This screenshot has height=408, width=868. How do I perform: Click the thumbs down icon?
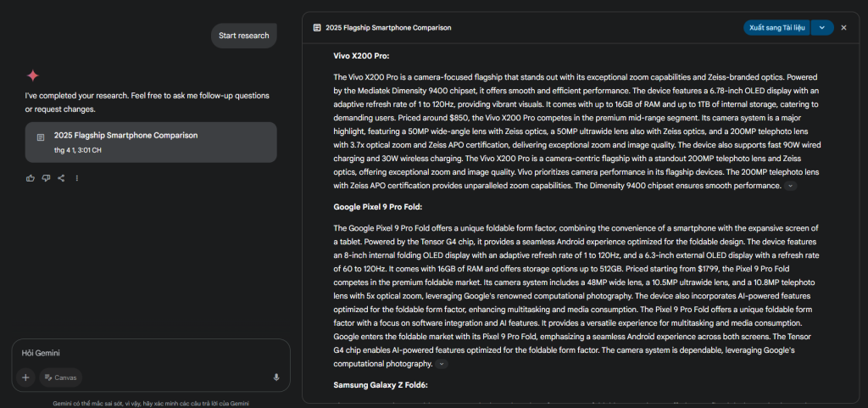pyautogui.click(x=46, y=177)
